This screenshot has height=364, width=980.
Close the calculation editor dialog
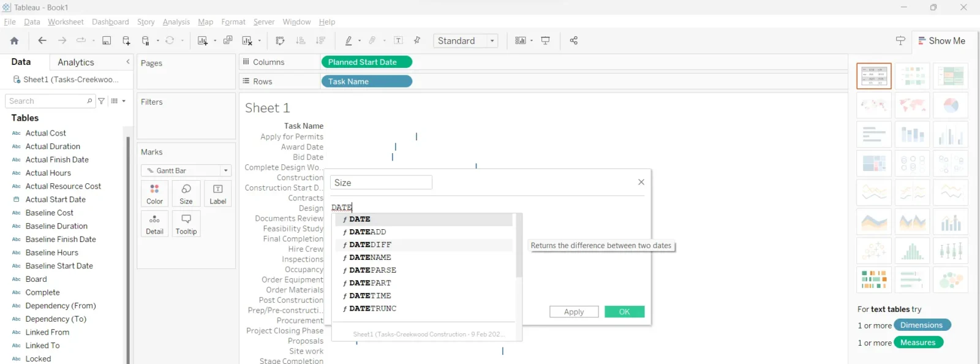641,182
